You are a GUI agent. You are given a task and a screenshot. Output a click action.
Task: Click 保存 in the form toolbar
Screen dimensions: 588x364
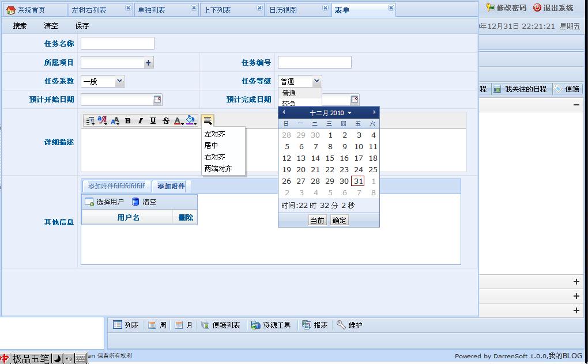pyautogui.click(x=82, y=26)
